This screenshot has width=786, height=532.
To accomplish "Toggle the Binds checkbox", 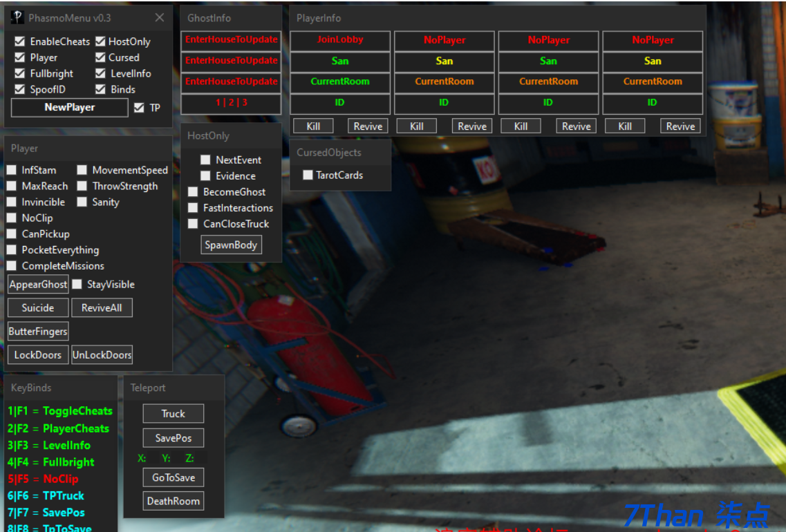I will pyautogui.click(x=100, y=89).
